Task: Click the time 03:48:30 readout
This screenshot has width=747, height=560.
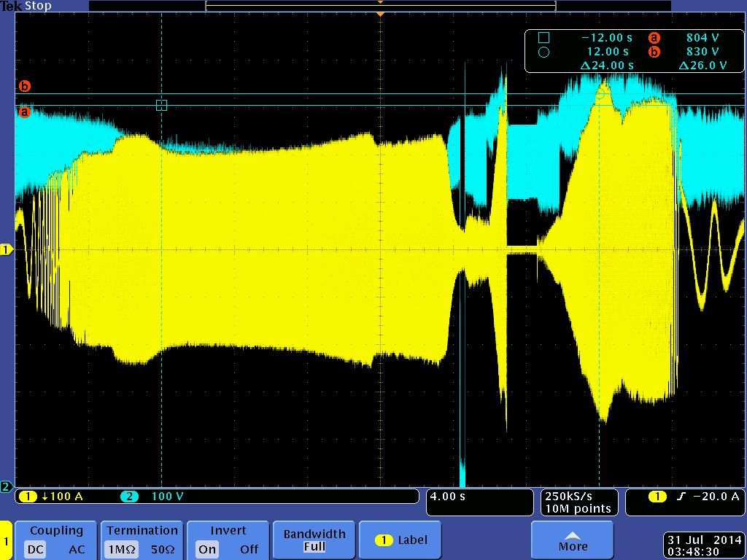Action: click(x=693, y=552)
